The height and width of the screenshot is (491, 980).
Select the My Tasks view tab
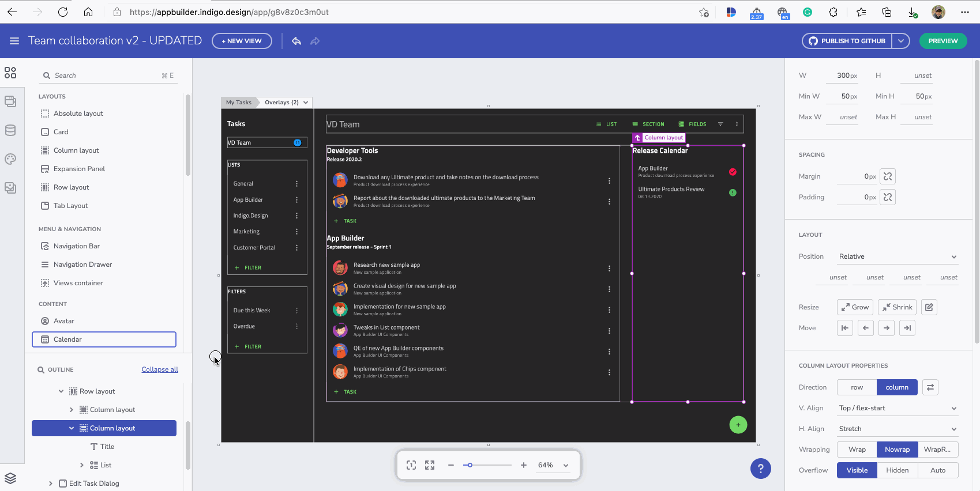point(239,103)
